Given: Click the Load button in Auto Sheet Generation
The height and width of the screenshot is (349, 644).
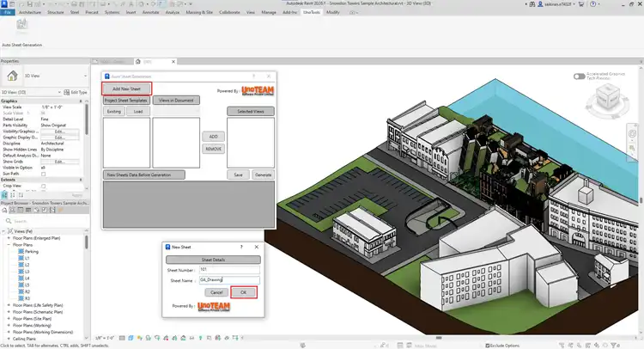Looking at the screenshot, I should [x=138, y=112].
